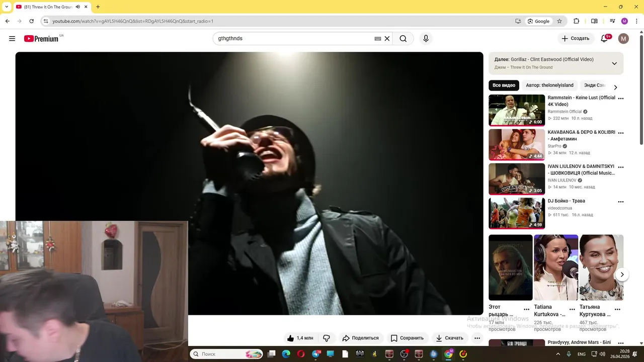This screenshot has width=644, height=362.
Task: Select the 'Все видео' chip
Action: [504, 85]
